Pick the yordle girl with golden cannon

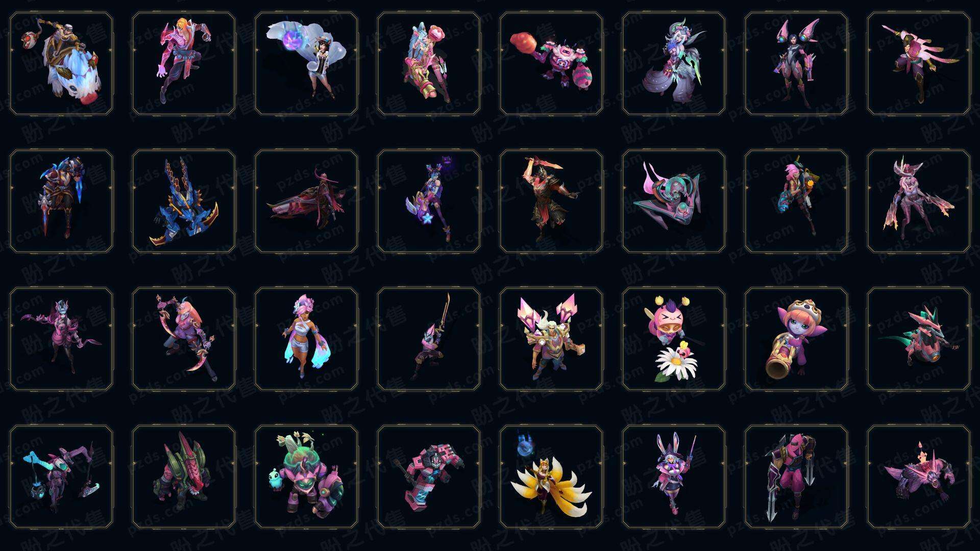(x=796, y=339)
